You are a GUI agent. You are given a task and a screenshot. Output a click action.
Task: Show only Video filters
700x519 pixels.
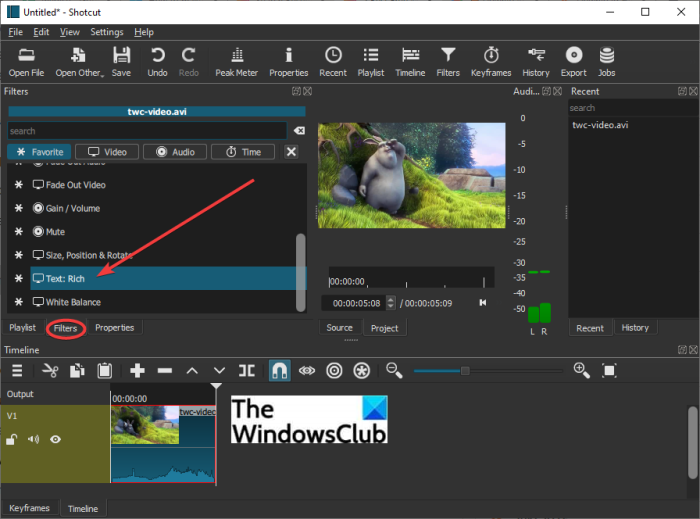pyautogui.click(x=106, y=152)
